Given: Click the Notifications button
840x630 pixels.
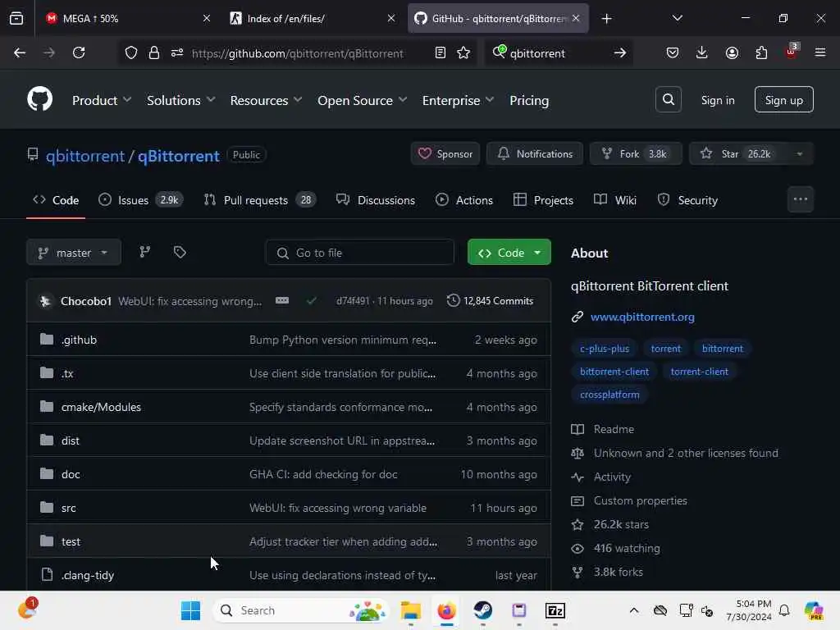Looking at the screenshot, I should (535, 153).
